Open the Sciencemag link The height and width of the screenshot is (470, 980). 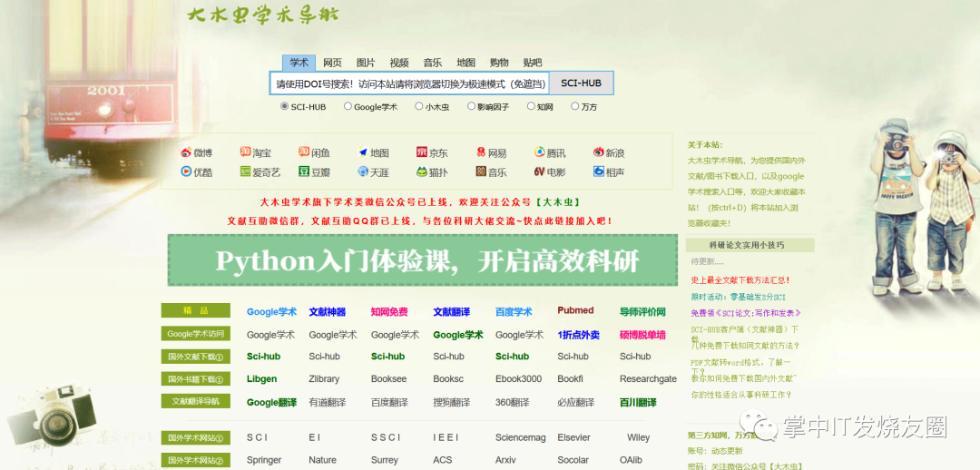(x=521, y=438)
